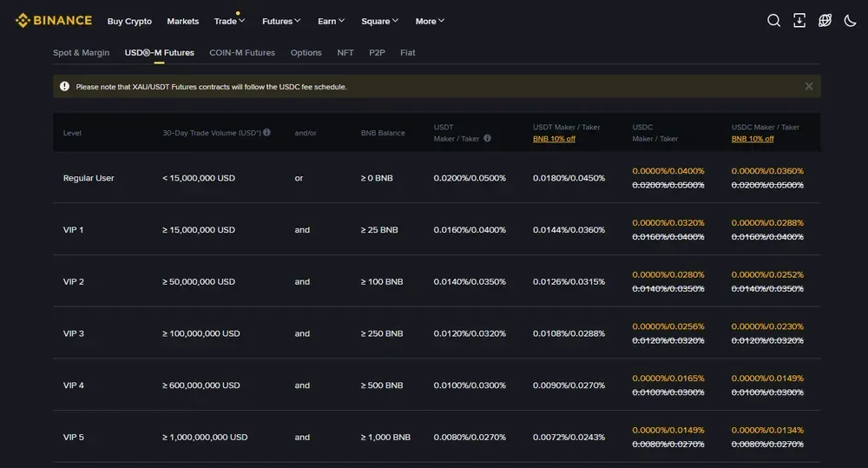Screen dimensions: 868x468
Task: Open the Square dropdown menu
Action: 380,21
